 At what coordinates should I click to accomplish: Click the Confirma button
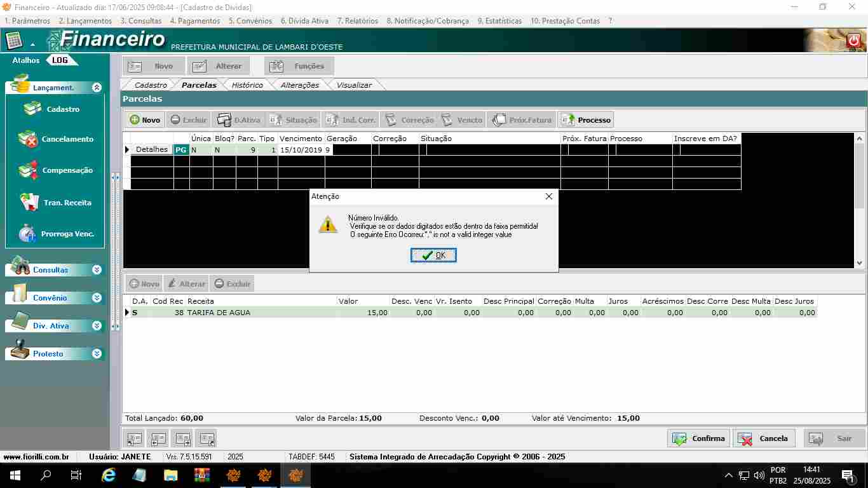[x=698, y=438]
